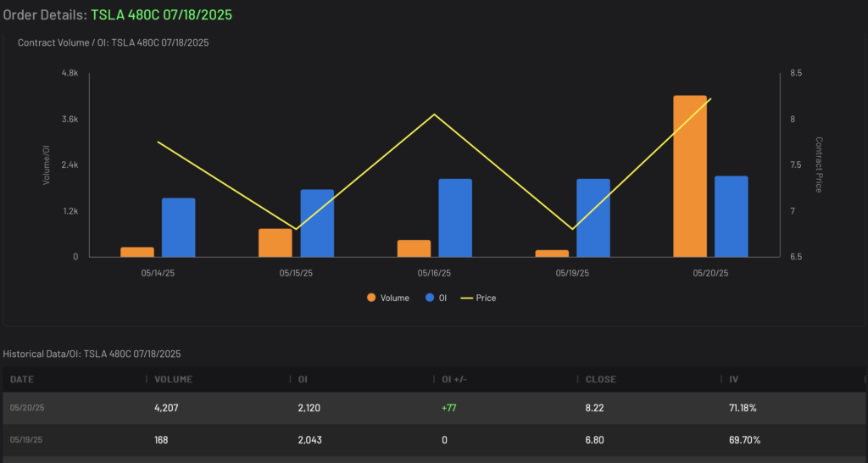Screen dimensions: 868x463
Task: Click the 05/15/25 x-axis label
Action: 296,273
